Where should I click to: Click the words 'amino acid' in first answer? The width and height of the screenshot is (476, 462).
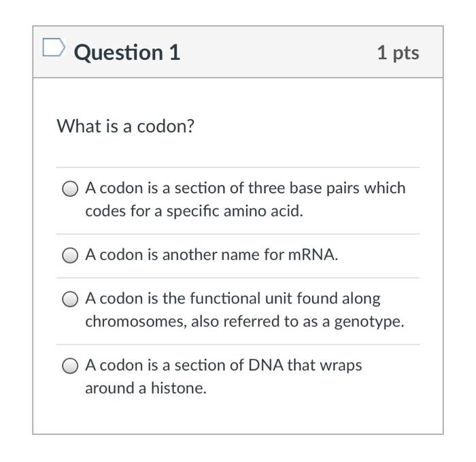pyautogui.click(x=263, y=211)
